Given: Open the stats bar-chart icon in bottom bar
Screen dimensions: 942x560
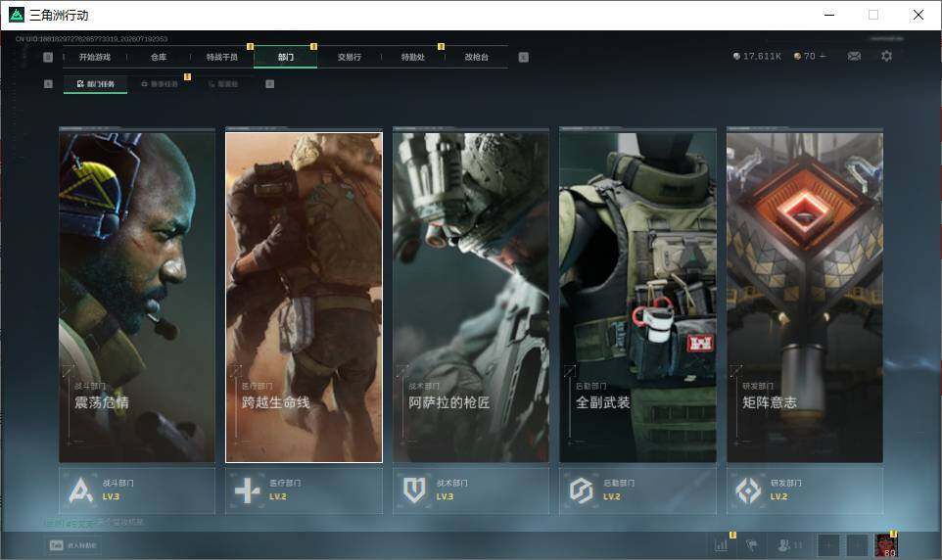Looking at the screenshot, I should pos(721,545).
